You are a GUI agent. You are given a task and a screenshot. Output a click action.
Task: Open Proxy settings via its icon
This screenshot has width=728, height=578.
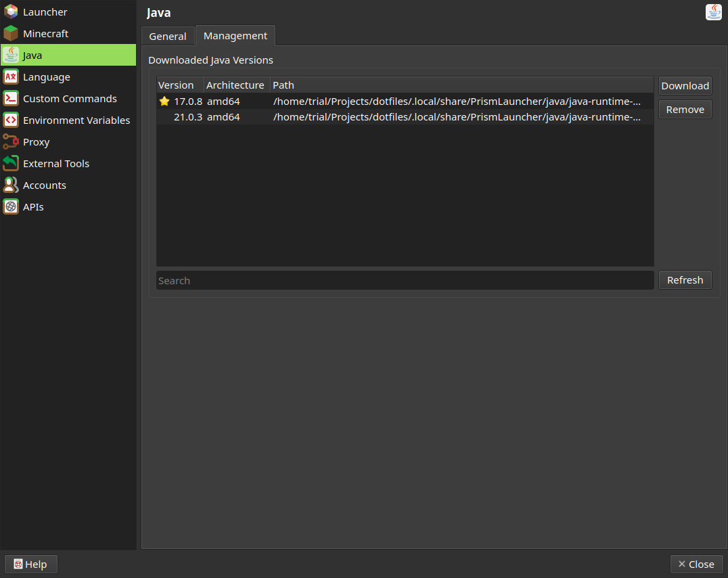tap(11, 141)
